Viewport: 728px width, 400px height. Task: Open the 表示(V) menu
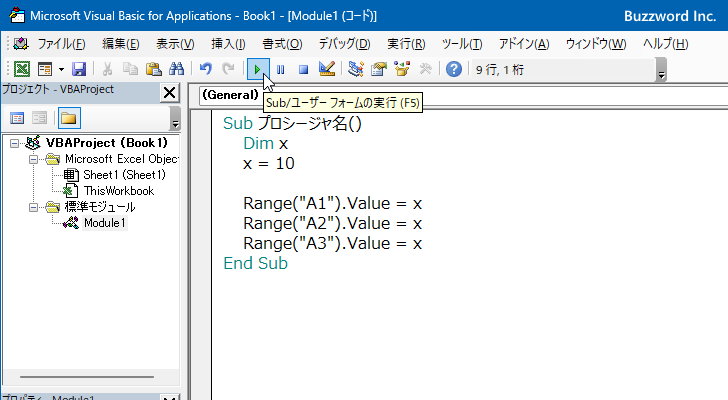pyautogui.click(x=175, y=44)
